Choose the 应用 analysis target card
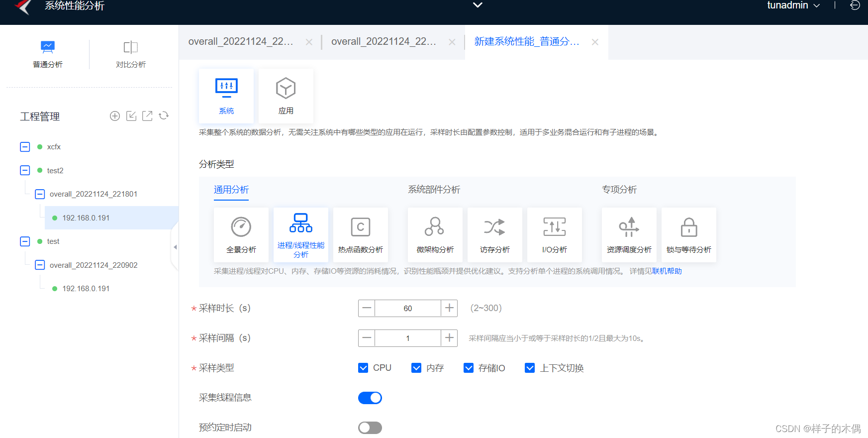 click(286, 96)
